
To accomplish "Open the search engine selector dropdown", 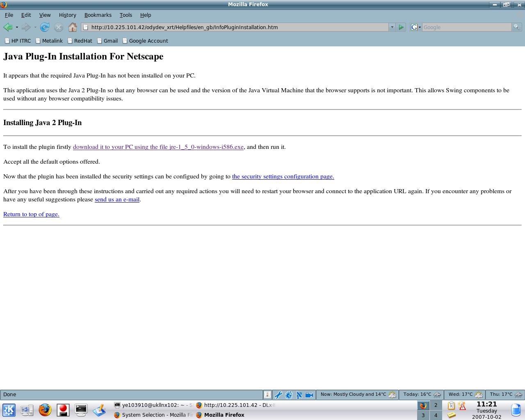I will pyautogui.click(x=416, y=27).
